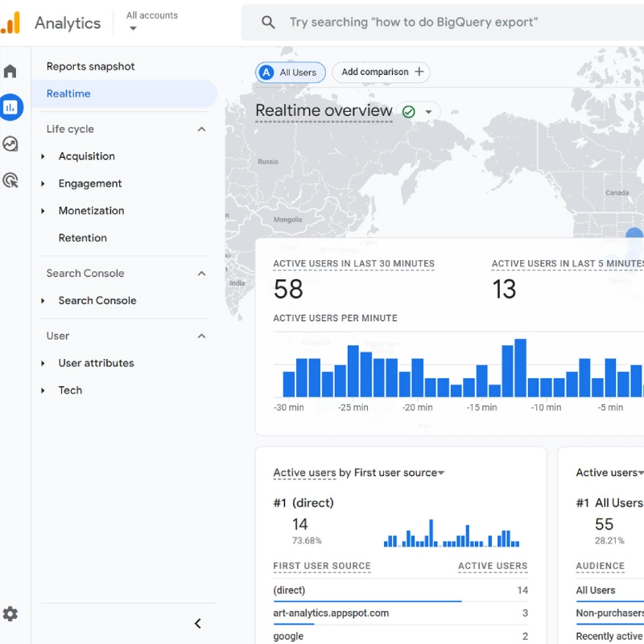The image size is (644, 644).
Task: Click the 73.68% percentage value
Action: (x=307, y=540)
